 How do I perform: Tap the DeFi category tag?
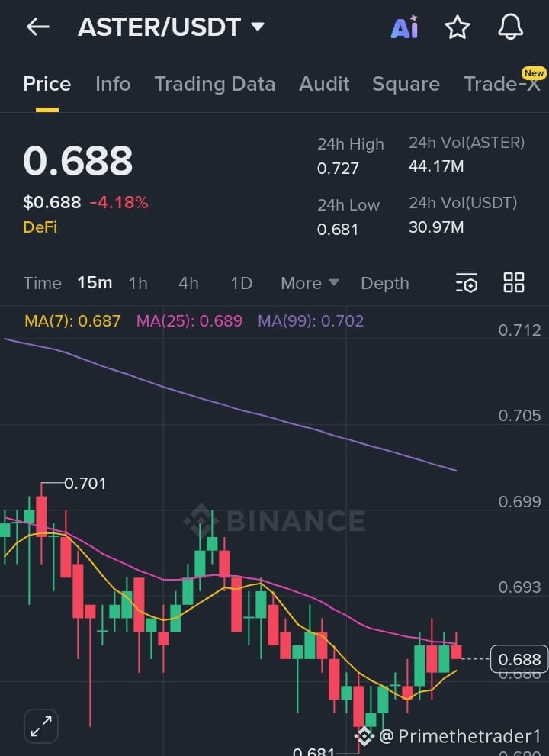pyautogui.click(x=40, y=227)
